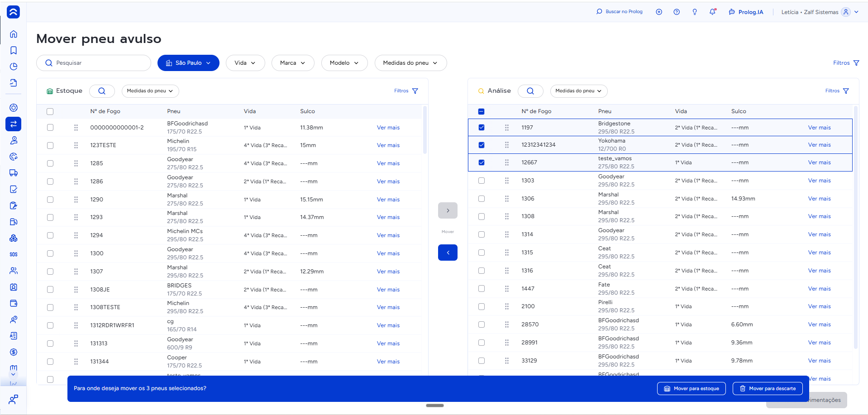Click Ver mais for tire 1306
Image resolution: width=868 pixels, height=415 pixels.
coord(820,199)
